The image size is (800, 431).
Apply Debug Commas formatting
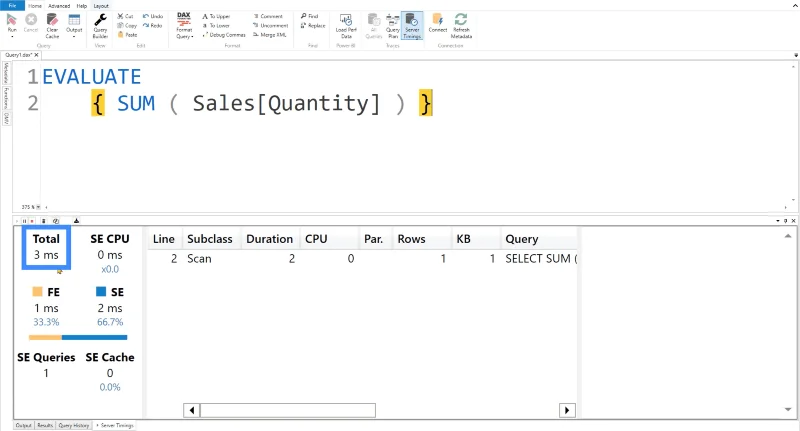224,35
